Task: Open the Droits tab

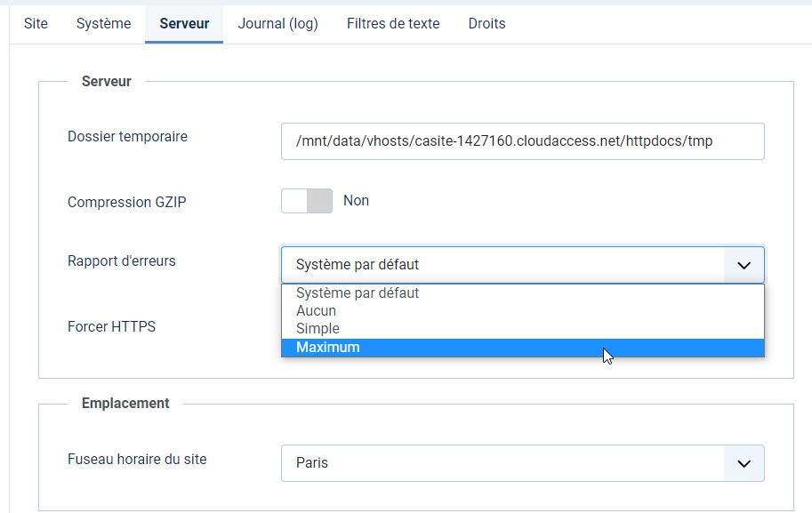Action: [486, 24]
